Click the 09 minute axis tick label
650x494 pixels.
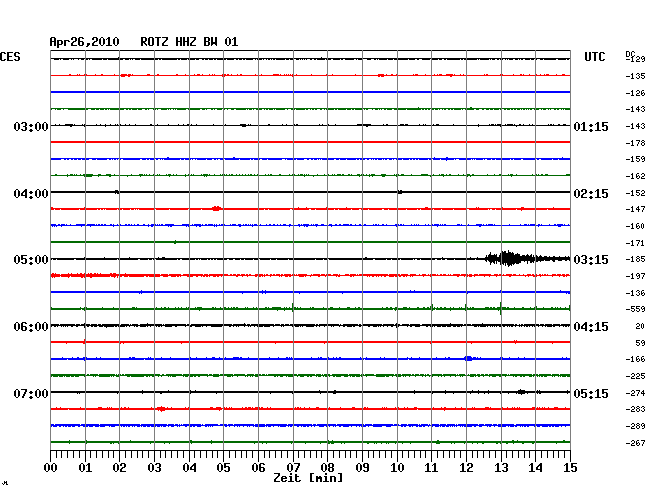362,468
